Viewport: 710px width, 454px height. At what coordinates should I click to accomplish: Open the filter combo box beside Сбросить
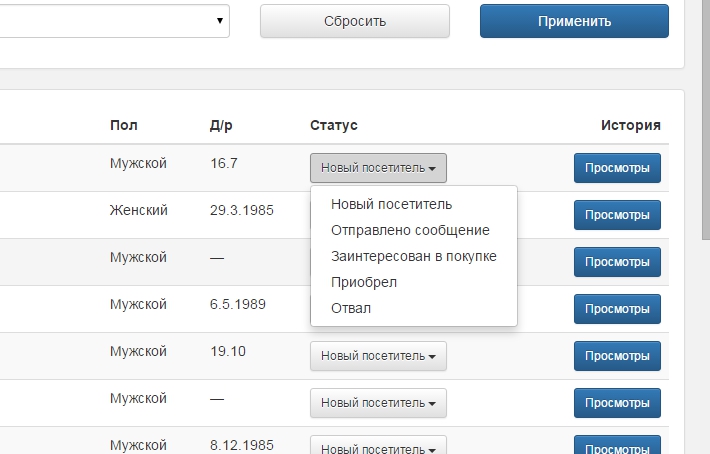(x=113, y=21)
